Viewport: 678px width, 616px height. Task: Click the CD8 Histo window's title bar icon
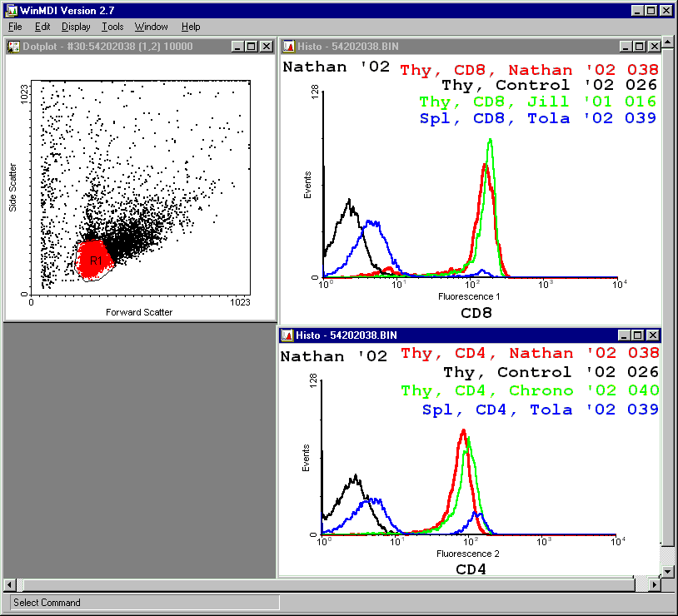(x=288, y=47)
